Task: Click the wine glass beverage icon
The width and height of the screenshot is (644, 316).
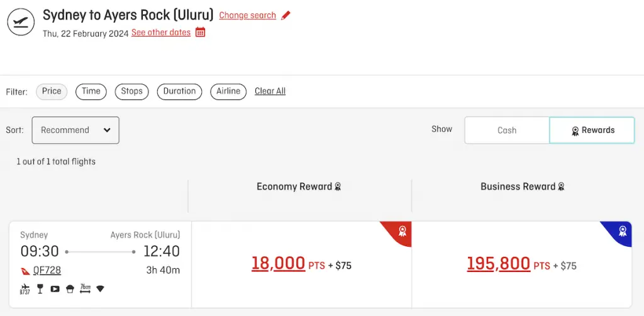Action: tap(40, 289)
